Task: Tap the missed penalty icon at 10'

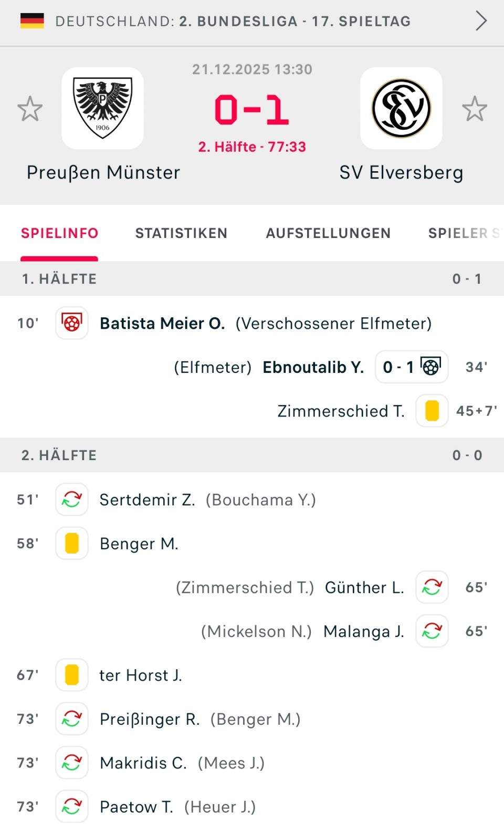Action: point(72,323)
